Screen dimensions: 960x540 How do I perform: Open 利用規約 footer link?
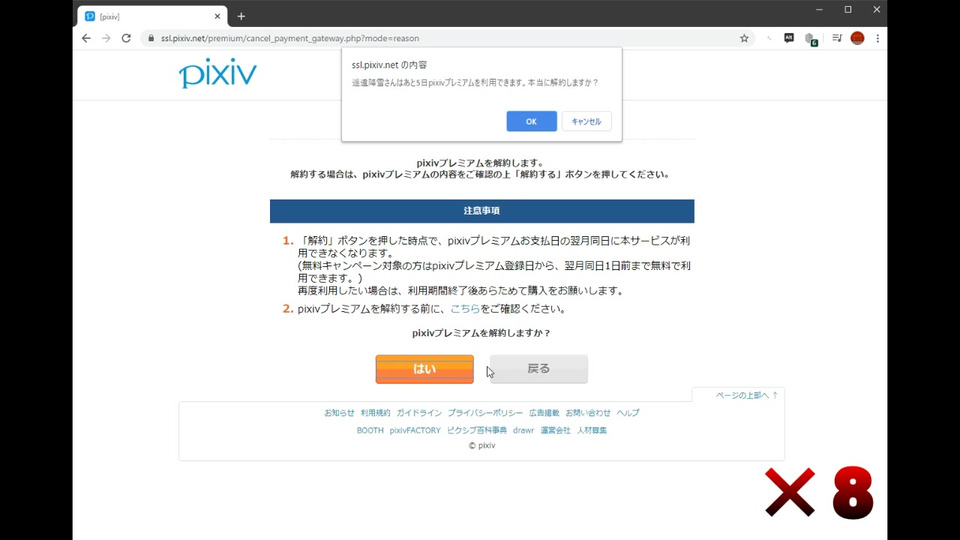(x=375, y=413)
